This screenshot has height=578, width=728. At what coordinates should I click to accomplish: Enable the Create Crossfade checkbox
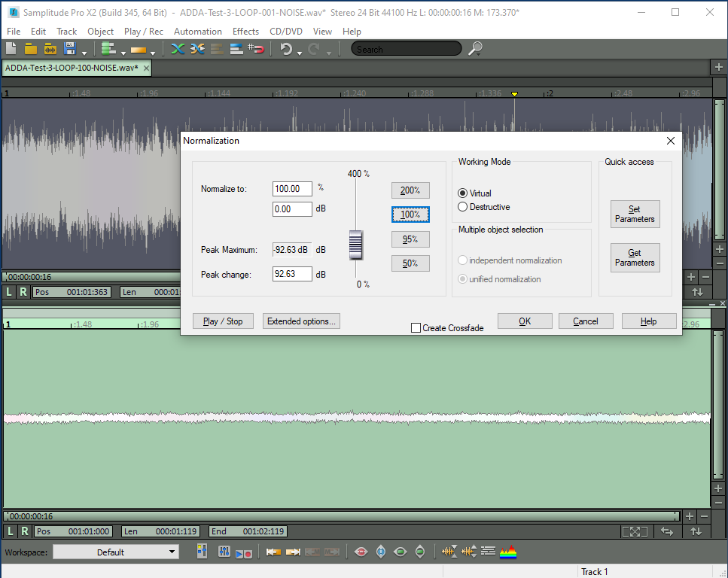pyautogui.click(x=416, y=328)
